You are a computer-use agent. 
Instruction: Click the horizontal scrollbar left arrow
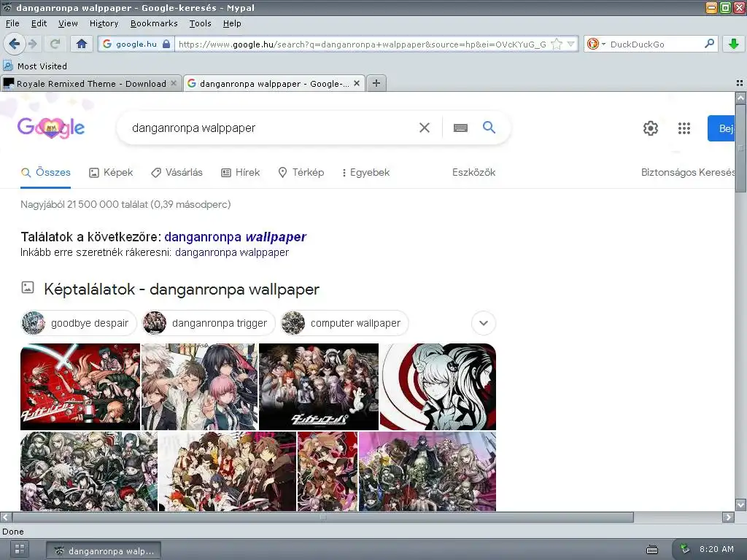point(6,517)
